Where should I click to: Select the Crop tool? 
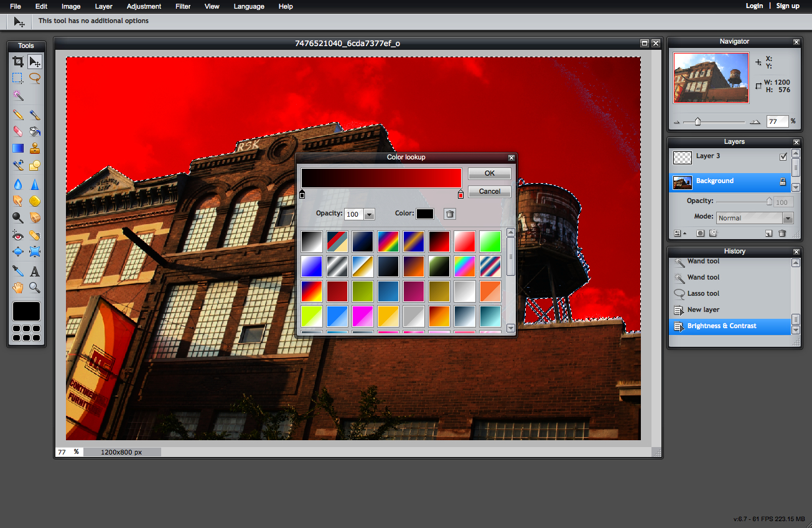18,62
